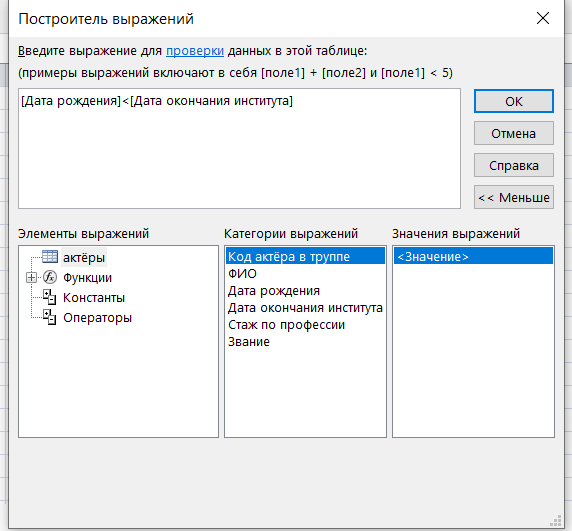Collapse builder with << Меньше button

pos(514,197)
